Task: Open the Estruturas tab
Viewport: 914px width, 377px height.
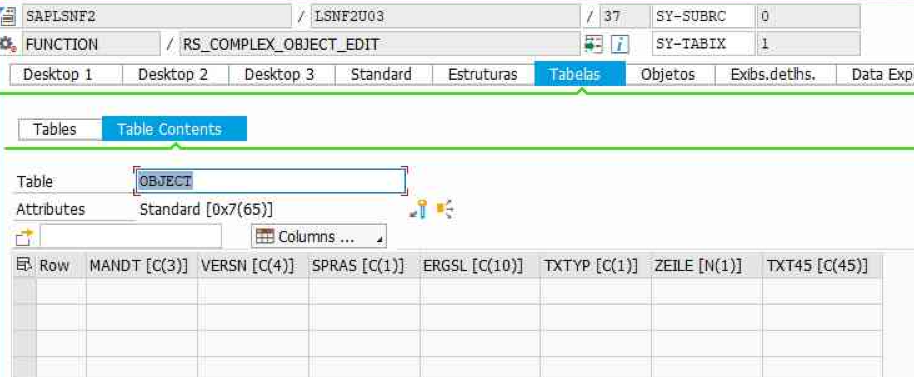Action: click(x=483, y=75)
